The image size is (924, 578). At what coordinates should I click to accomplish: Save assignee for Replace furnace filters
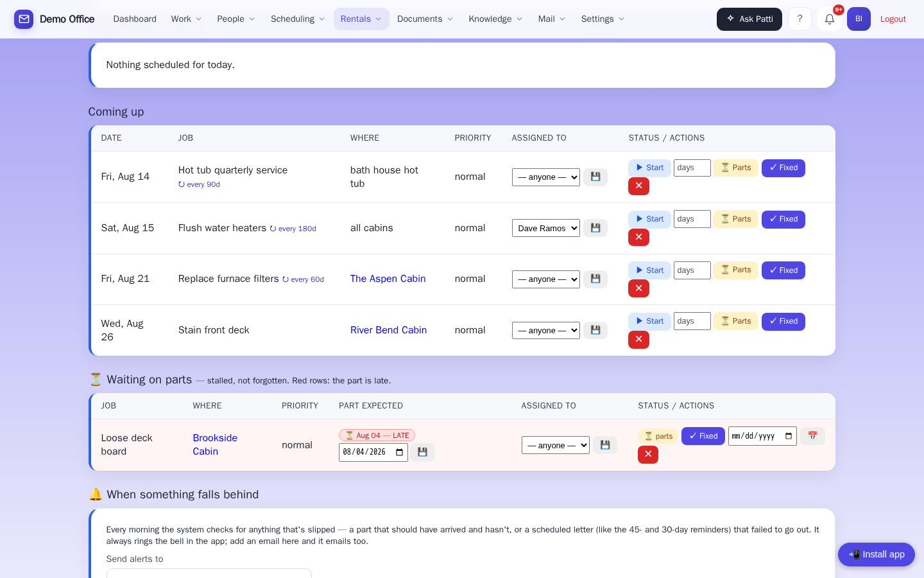click(x=595, y=279)
